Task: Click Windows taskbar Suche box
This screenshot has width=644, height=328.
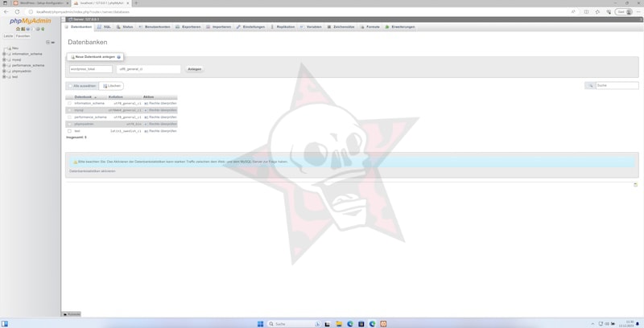Action: coord(294,324)
